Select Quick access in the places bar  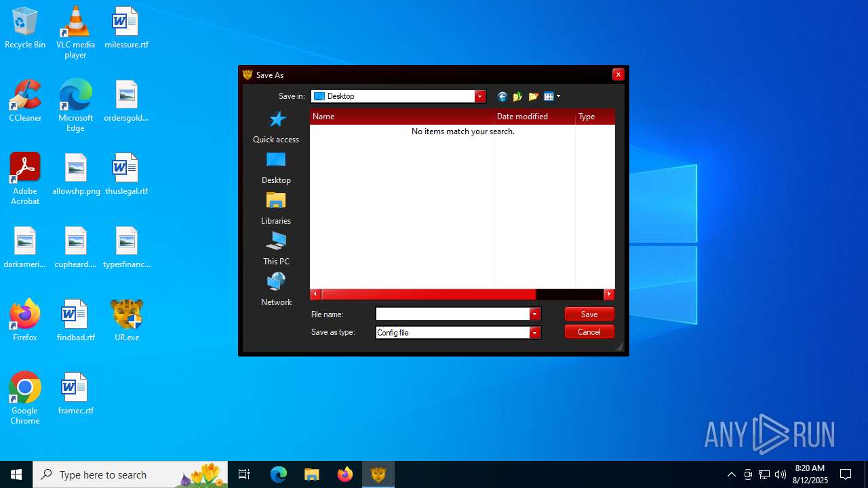coord(276,127)
